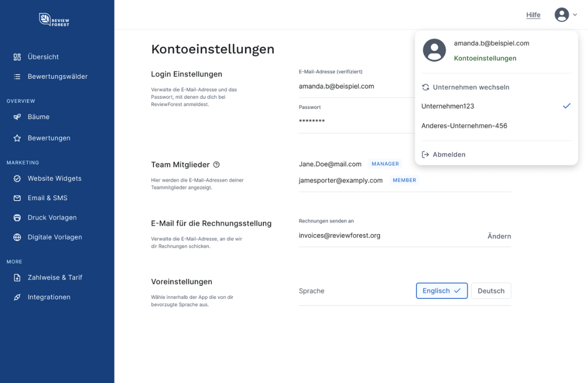Viewport: 588px width, 383px height.
Task: Select the Digitale Vorlagen globe icon
Action: [17, 237]
